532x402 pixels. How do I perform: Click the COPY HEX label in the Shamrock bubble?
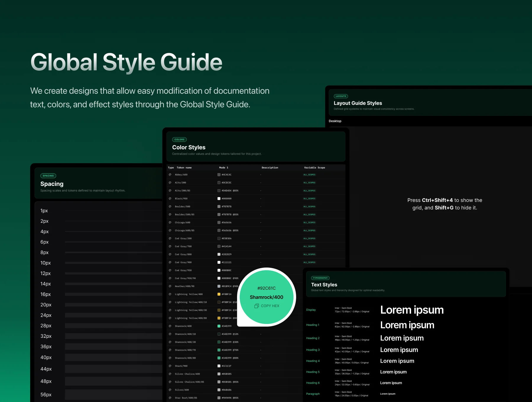[270, 306]
